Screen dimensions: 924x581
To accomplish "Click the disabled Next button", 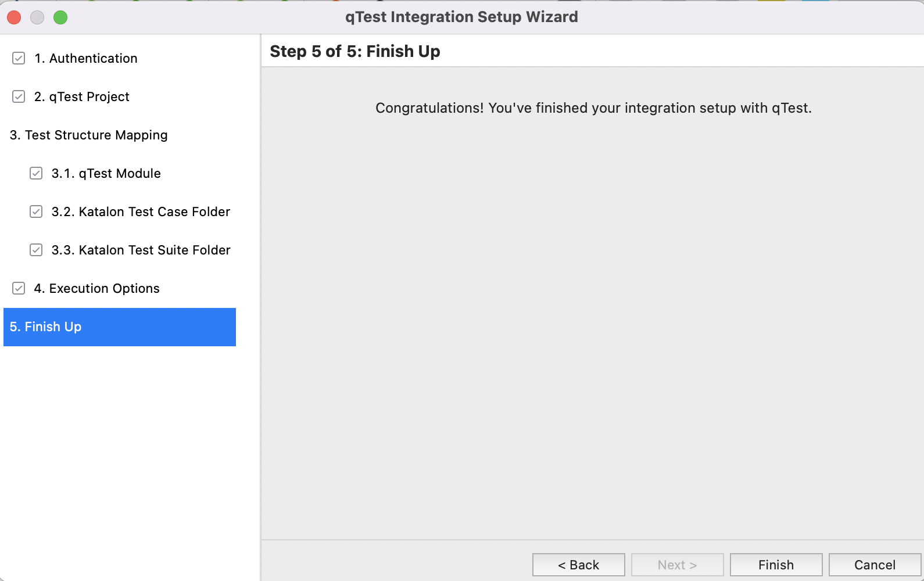I will coord(676,564).
